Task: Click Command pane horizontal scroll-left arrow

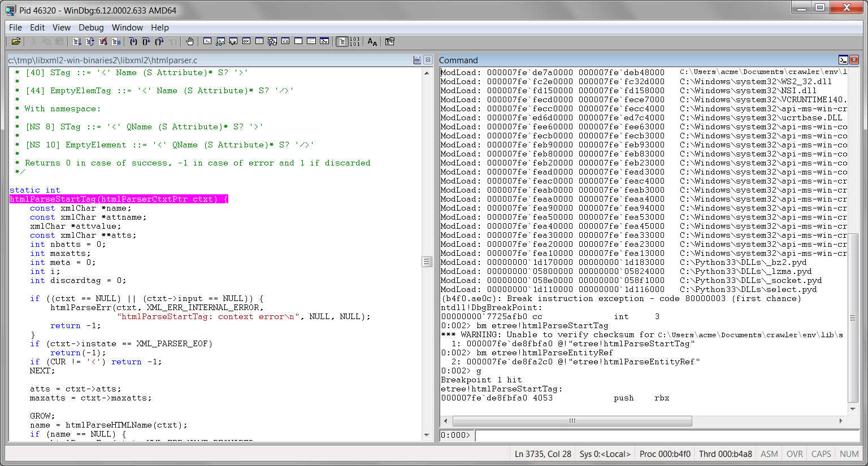Action: [446, 421]
